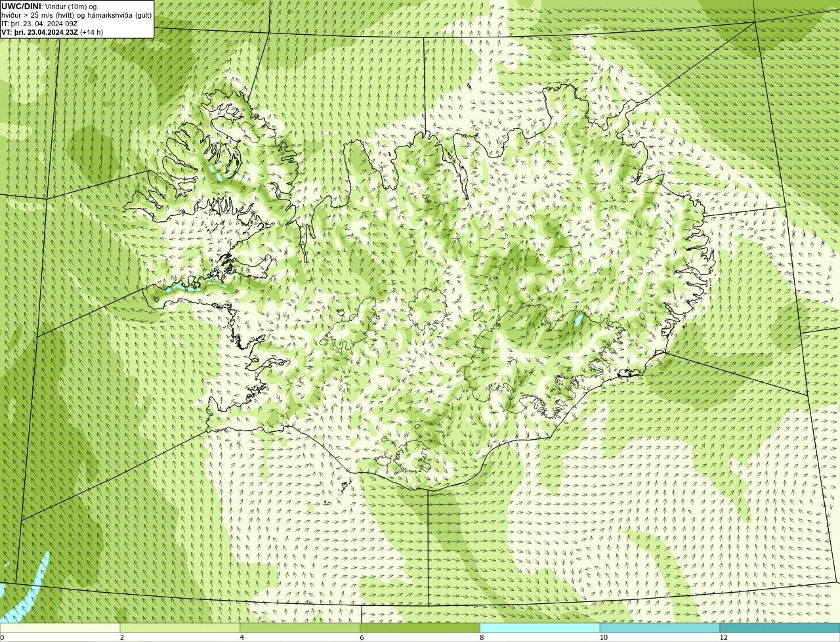Click the "6" scale tick label

pyautogui.click(x=362, y=637)
